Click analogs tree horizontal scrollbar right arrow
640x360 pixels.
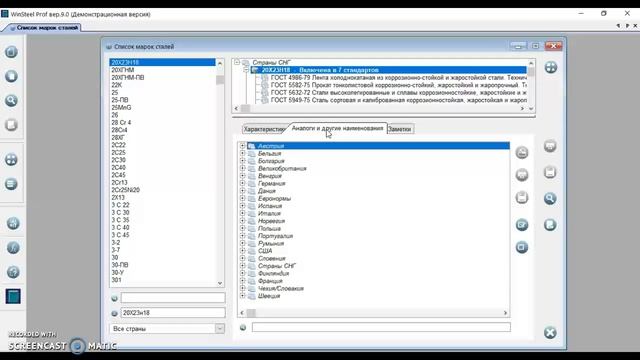[505, 313]
